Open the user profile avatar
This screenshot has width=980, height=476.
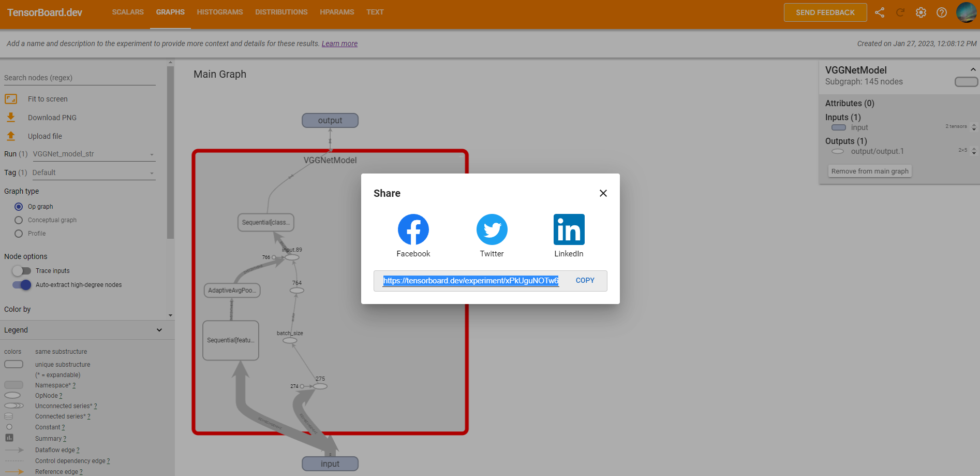pyautogui.click(x=966, y=12)
